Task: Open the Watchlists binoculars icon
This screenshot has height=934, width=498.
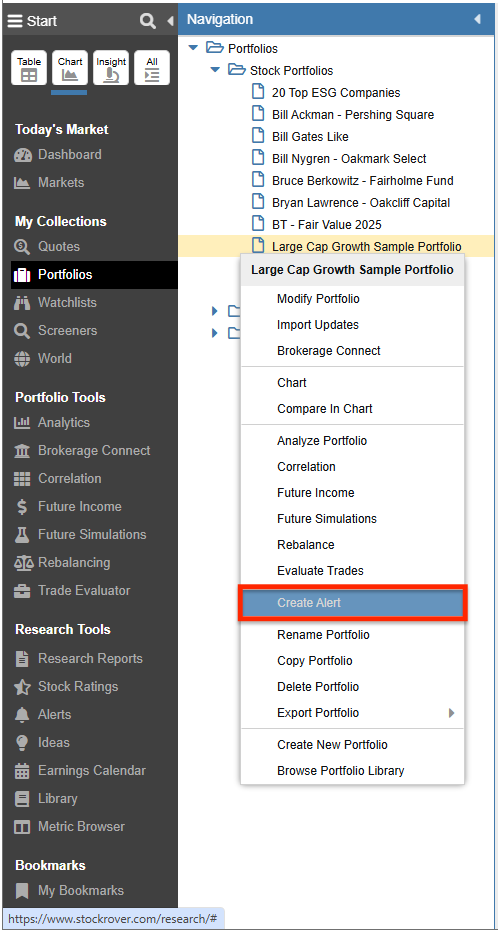Action: click(x=23, y=303)
